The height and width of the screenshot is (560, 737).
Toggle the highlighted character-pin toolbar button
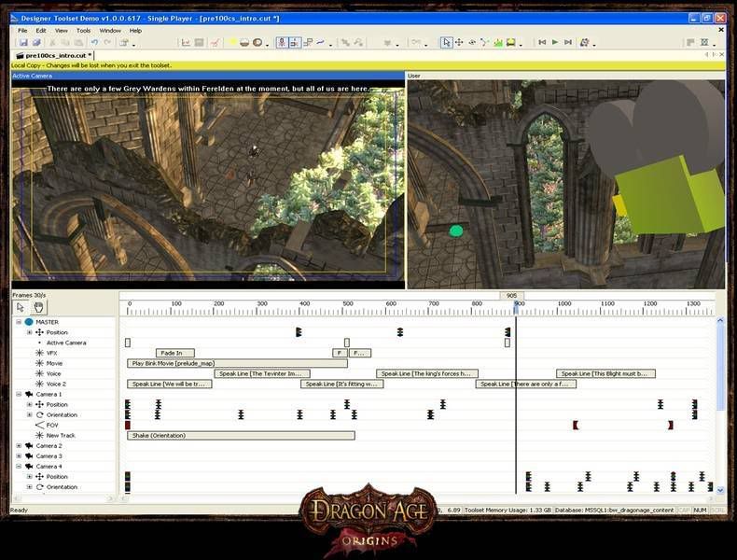pyautogui.click(x=282, y=42)
